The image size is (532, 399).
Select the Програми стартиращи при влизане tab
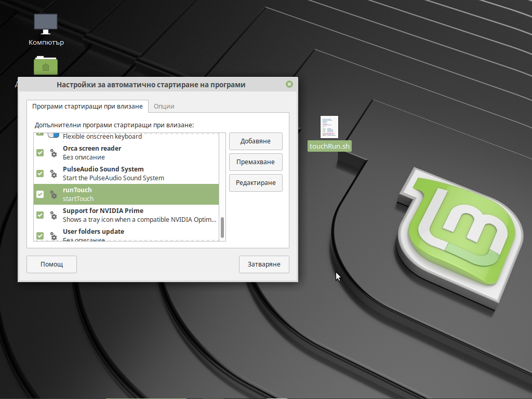[87, 106]
